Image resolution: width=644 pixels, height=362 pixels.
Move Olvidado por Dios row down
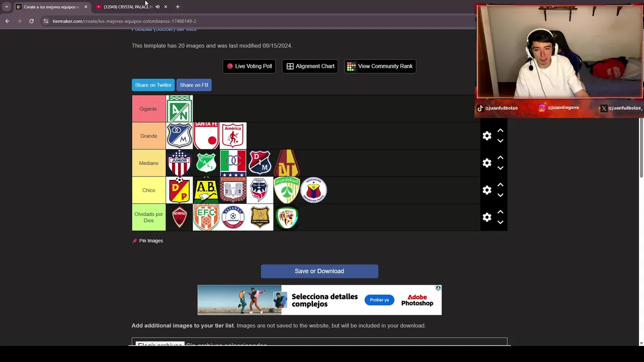(x=500, y=223)
